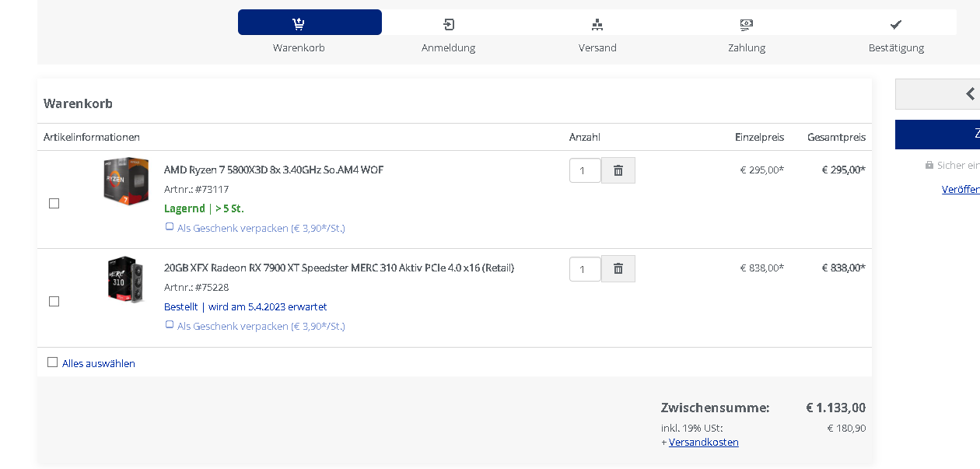
Task: Open the AMD Ryzen 7 5800X3D product link
Action: coord(274,170)
